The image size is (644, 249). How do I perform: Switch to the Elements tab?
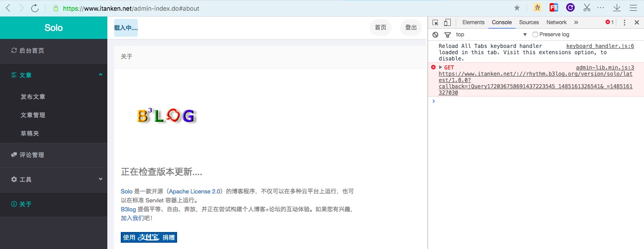(473, 22)
